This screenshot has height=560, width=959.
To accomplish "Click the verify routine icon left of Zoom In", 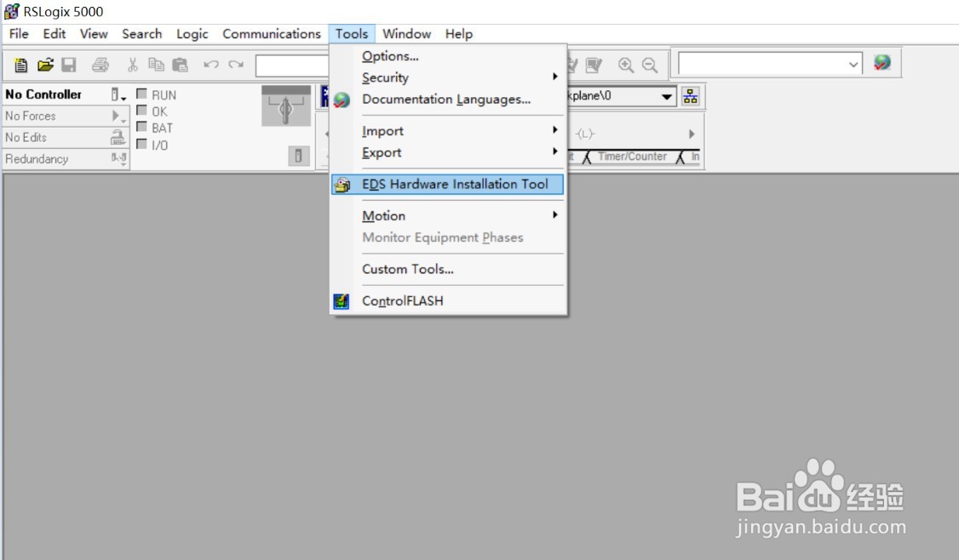I will pyautogui.click(x=594, y=65).
